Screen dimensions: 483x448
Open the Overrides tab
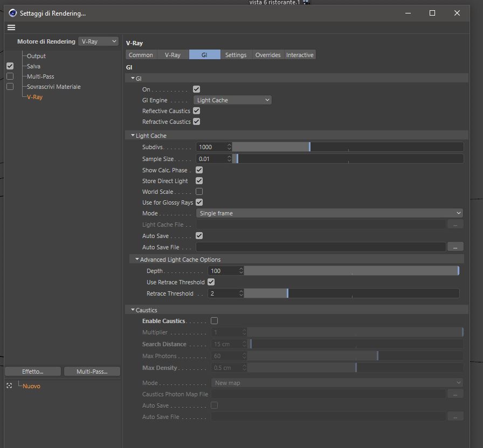click(x=268, y=55)
